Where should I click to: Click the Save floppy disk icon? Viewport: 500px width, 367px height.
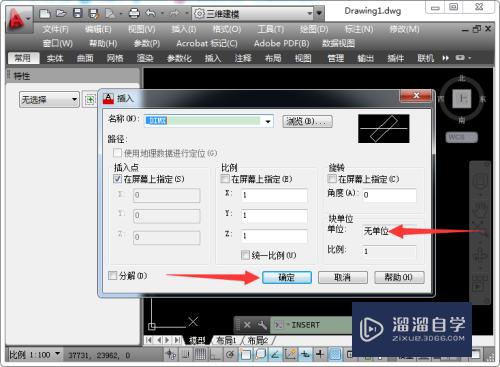click(x=77, y=13)
